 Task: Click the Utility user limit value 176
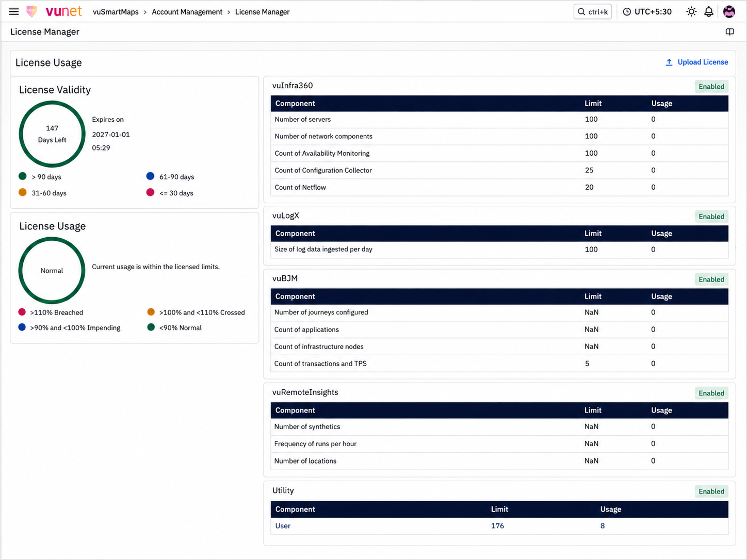[497, 525]
